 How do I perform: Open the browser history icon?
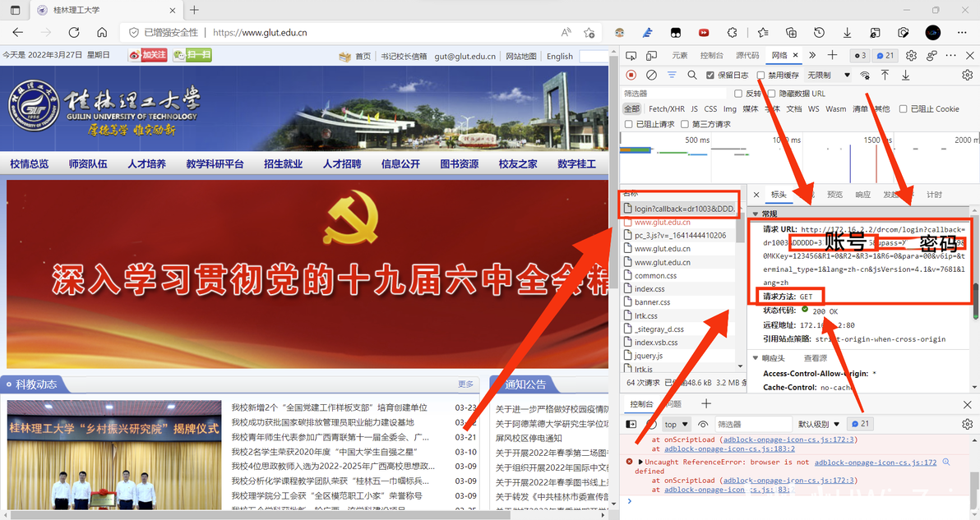point(820,33)
